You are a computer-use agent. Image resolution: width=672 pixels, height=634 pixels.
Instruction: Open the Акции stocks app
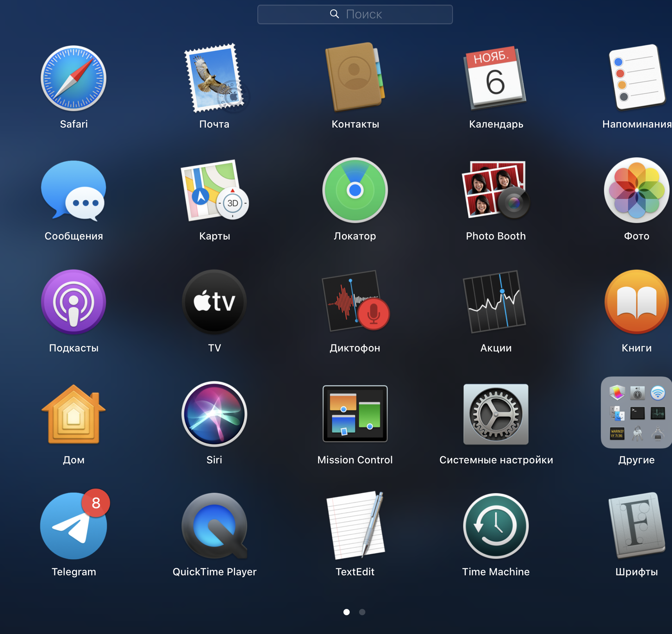pyautogui.click(x=495, y=301)
